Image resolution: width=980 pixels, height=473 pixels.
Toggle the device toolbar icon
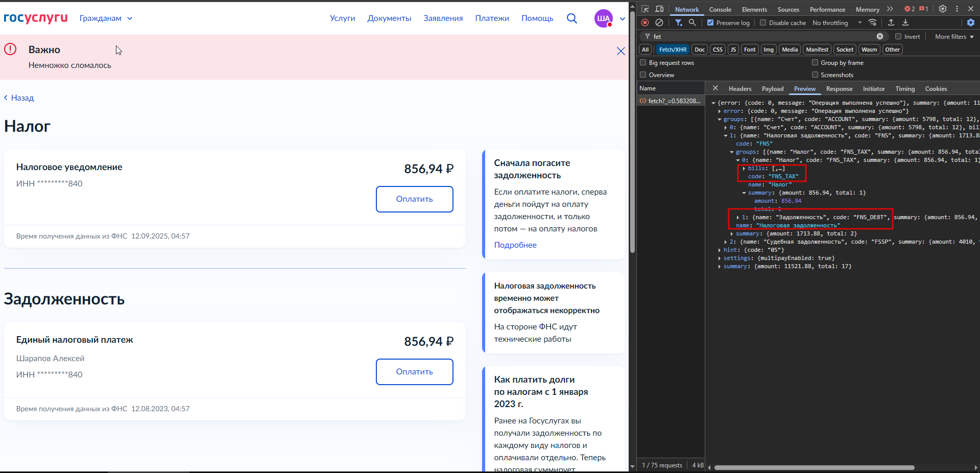pyautogui.click(x=659, y=9)
